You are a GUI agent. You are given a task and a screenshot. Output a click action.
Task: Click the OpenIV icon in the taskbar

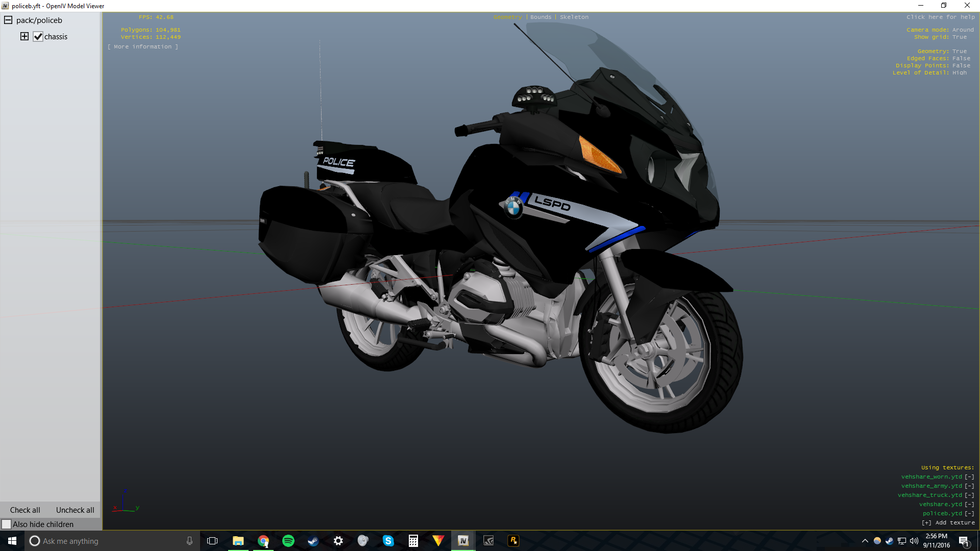coord(463,541)
